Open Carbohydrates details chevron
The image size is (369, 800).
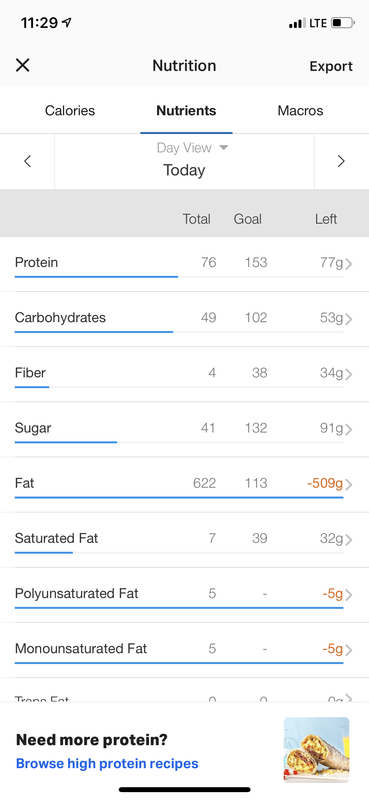click(349, 319)
